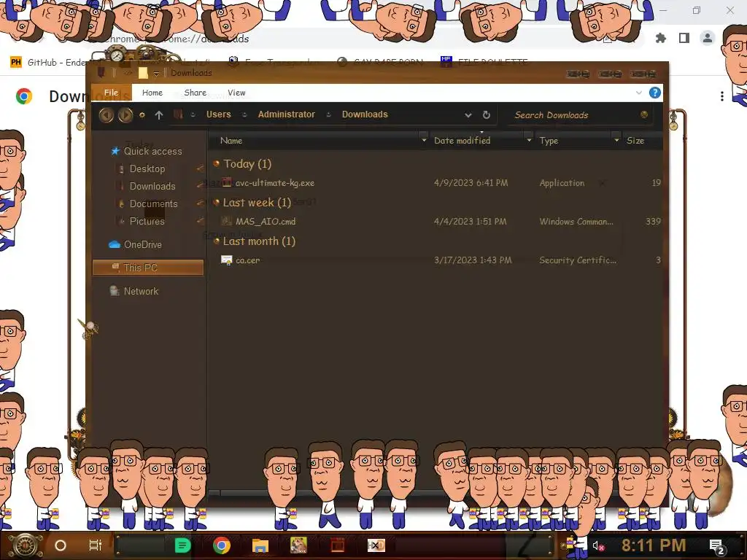Open title bar quick access customize dropdown
Image resolution: width=747 pixels, height=560 pixels.
point(156,74)
